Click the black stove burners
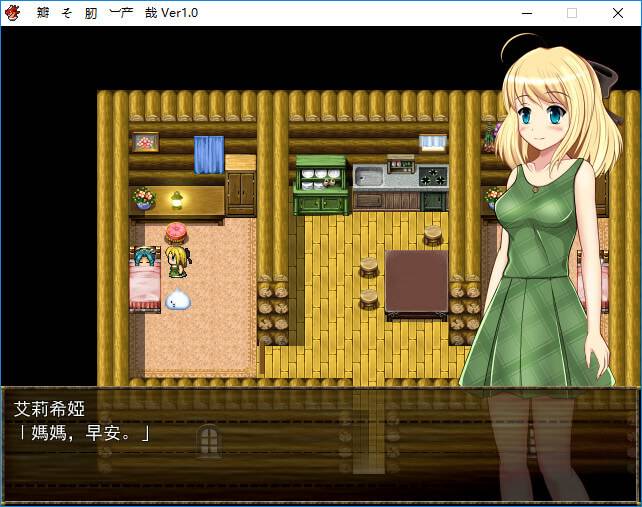Viewport: 642px width, 507px height. pyautogui.click(x=432, y=177)
